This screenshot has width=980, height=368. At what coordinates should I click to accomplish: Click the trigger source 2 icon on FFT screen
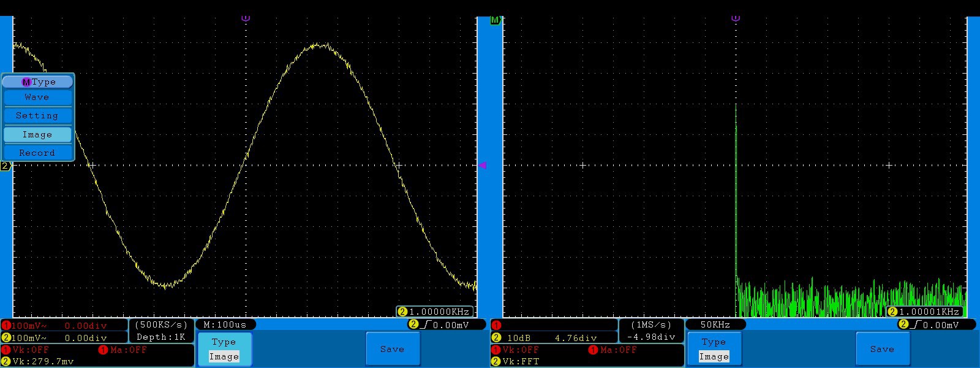pyautogui.click(x=903, y=324)
